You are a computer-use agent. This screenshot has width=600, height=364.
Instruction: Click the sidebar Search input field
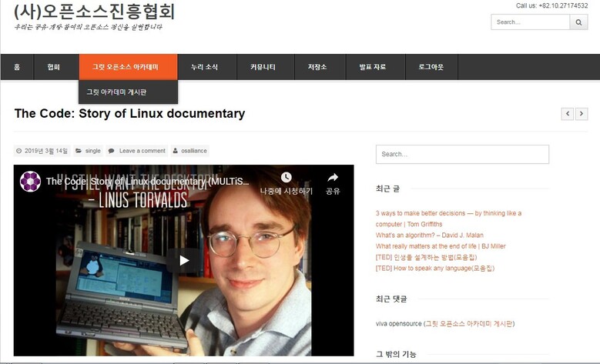point(462,154)
